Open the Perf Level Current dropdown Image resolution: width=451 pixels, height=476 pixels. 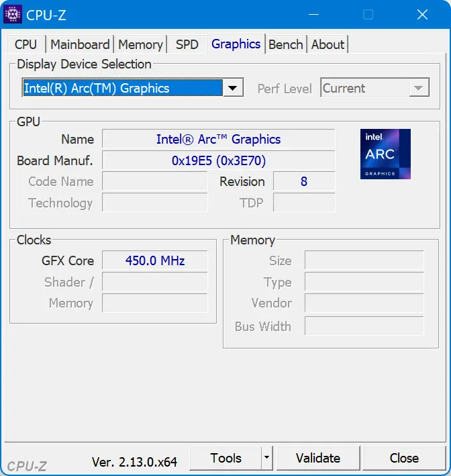point(374,88)
